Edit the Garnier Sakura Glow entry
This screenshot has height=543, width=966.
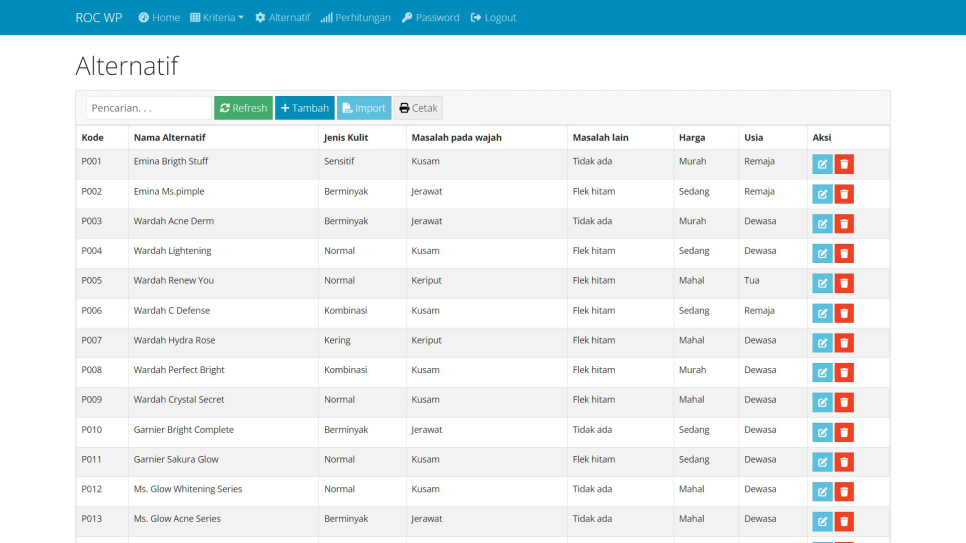[822, 462]
